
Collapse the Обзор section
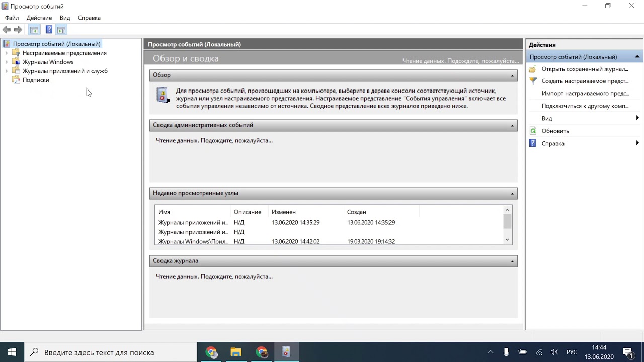(512, 75)
